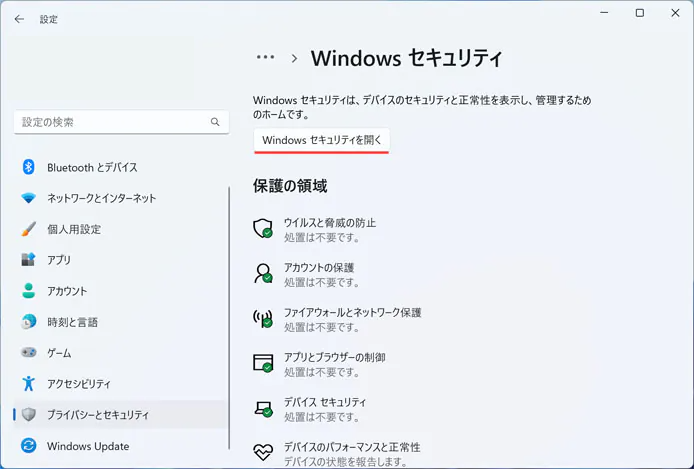The image size is (694, 469).
Task: Click the sidebar vertical scrollbar
Action: 229,318
